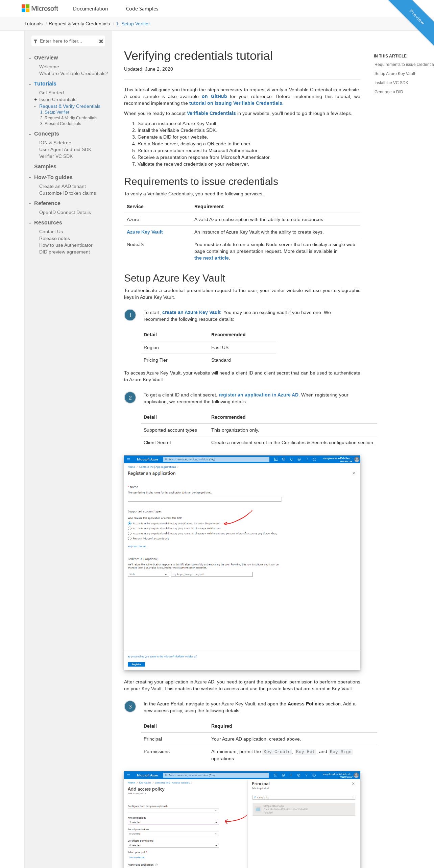Collapse the How-To guides section
This screenshot has width=434, height=868.
click(x=30, y=177)
